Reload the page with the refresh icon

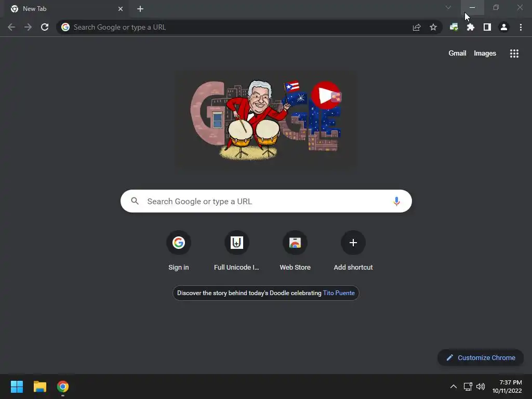coord(45,27)
